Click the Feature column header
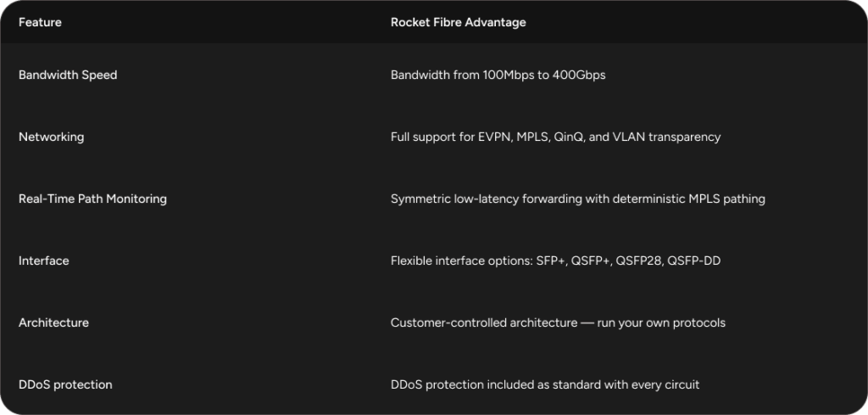 click(x=40, y=23)
